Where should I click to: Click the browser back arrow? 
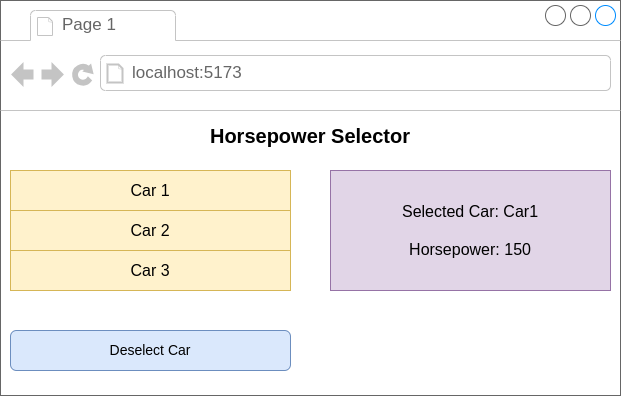tap(23, 74)
